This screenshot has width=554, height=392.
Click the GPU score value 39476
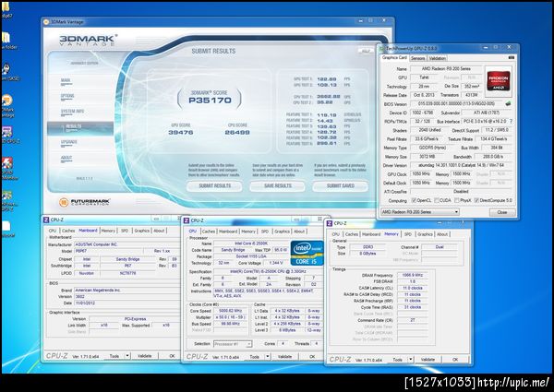click(x=181, y=132)
